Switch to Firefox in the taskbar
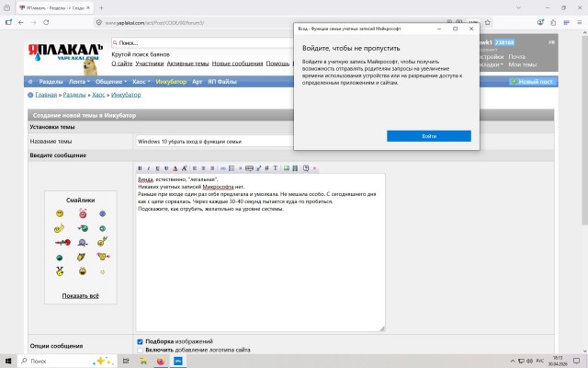This screenshot has height=368, width=588. point(161,361)
